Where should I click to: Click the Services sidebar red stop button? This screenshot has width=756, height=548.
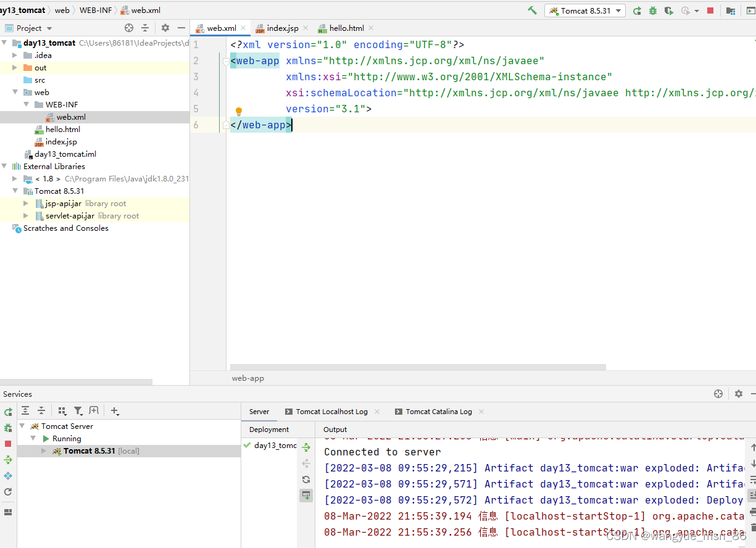pos(8,444)
